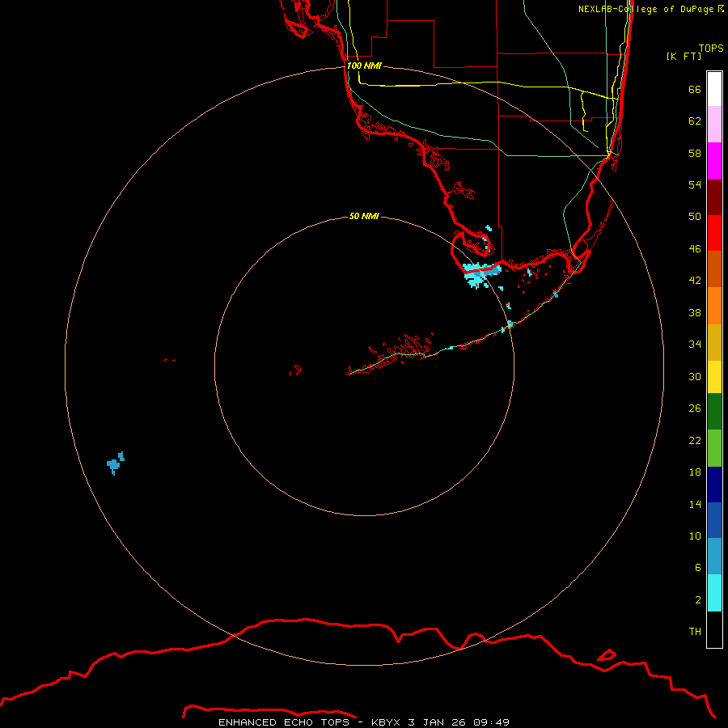The height and width of the screenshot is (728, 728).
Task: Select the light pink legend swatch
Action: pos(714,125)
